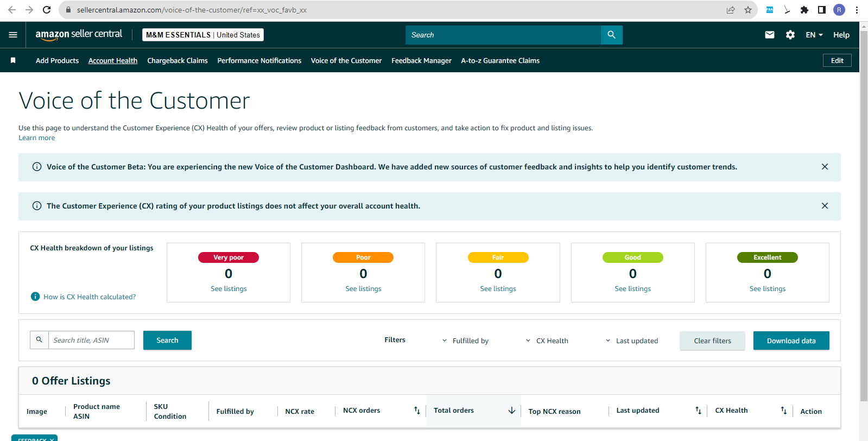The width and height of the screenshot is (868, 441).
Task: Click the Top NCX reason column header
Action: click(554, 411)
